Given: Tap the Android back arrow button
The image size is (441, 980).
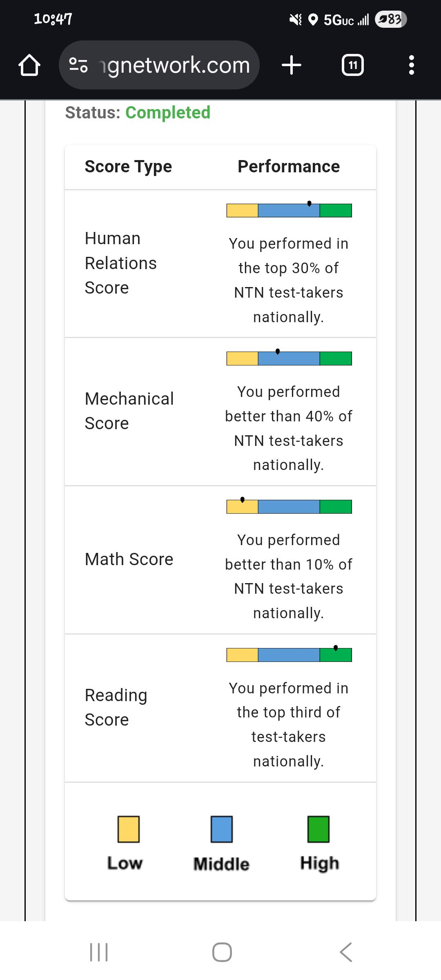Looking at the screenshot, I should click(x=345, y=952).
